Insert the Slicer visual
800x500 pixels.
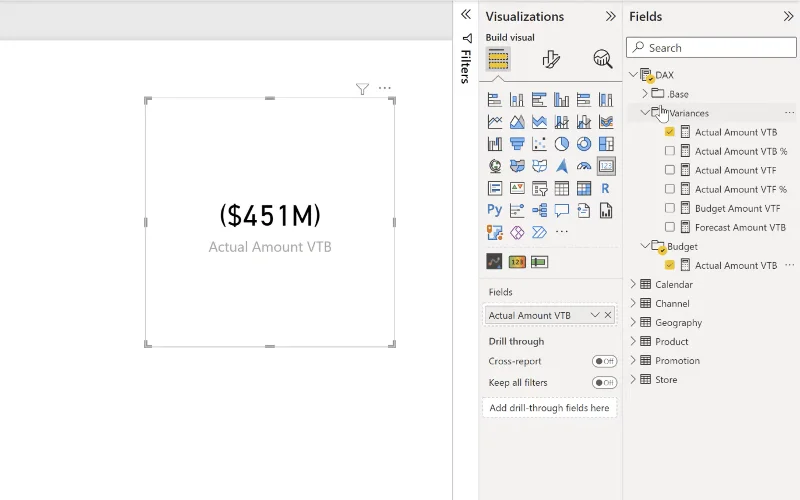(x=539, y=188)
